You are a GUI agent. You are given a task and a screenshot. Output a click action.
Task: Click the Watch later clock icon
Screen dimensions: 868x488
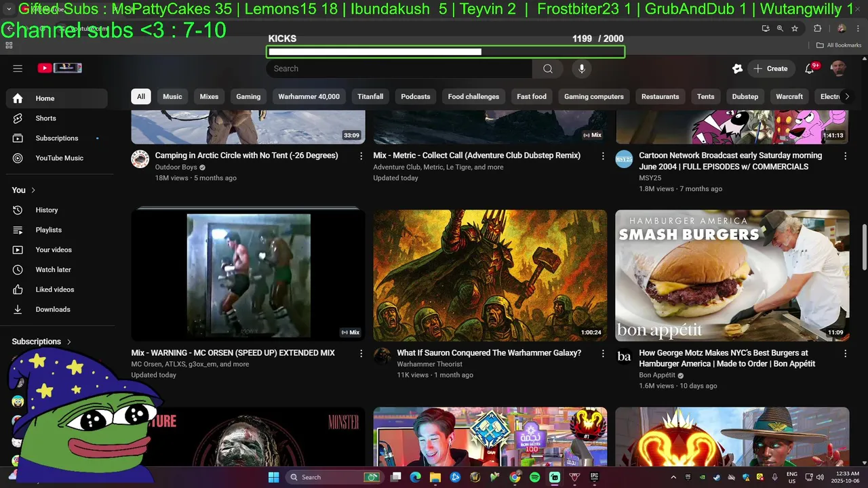(18, 270)
